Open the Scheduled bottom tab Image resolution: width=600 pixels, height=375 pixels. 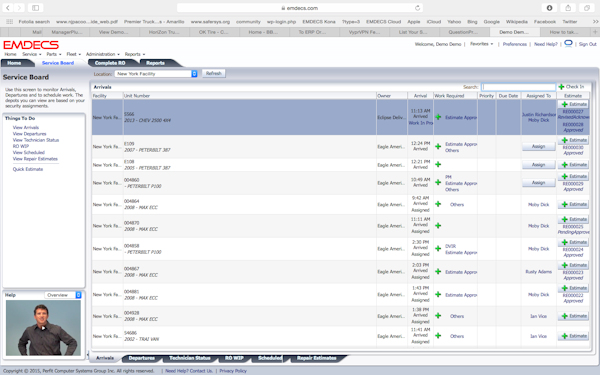[x=270, y=358]
